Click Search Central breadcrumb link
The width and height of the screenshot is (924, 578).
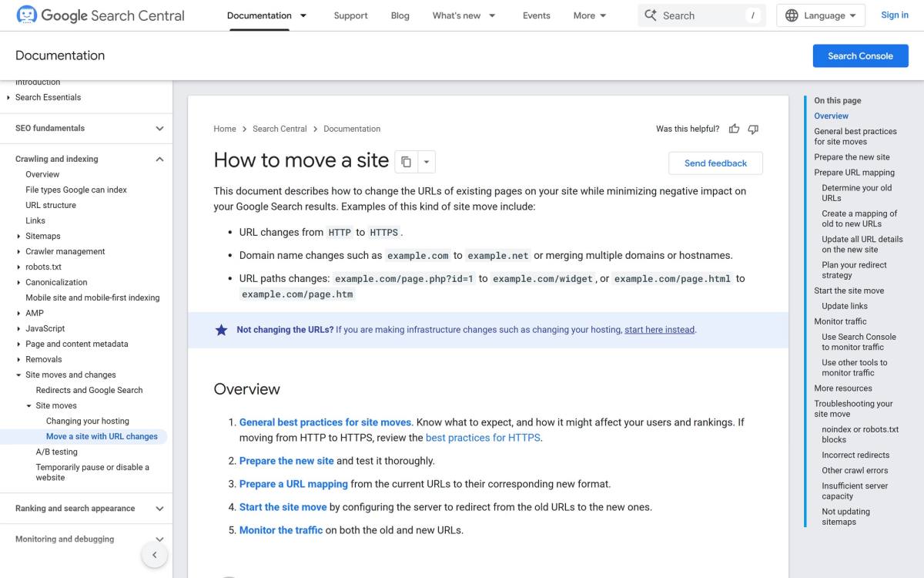click(x=280, y=129)
